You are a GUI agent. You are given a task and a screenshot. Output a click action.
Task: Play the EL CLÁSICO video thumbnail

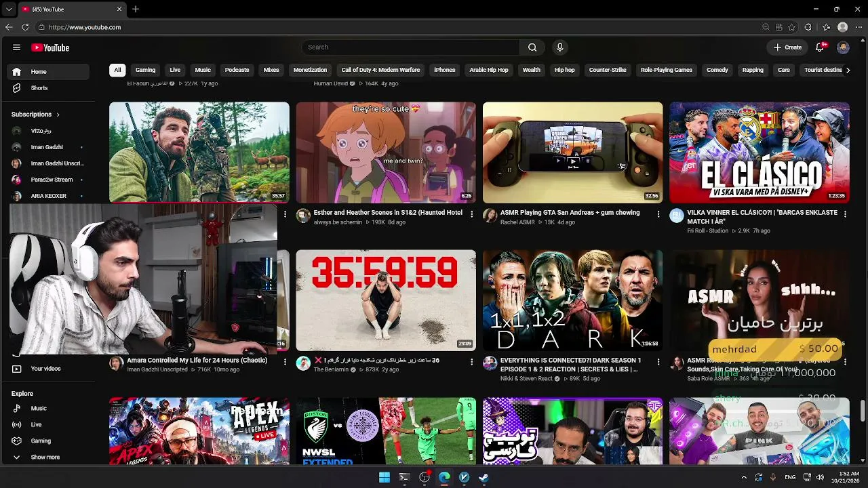pyautogui.click(x=759, y=152)
